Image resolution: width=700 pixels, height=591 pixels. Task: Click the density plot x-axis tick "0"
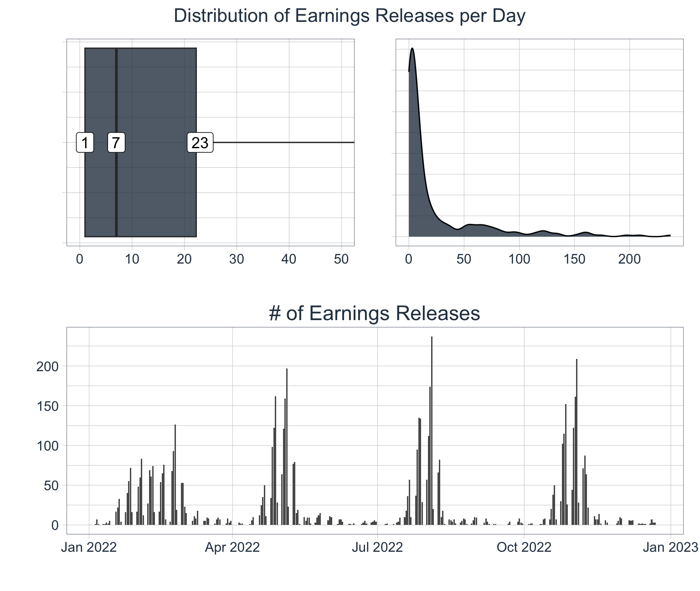409,259
